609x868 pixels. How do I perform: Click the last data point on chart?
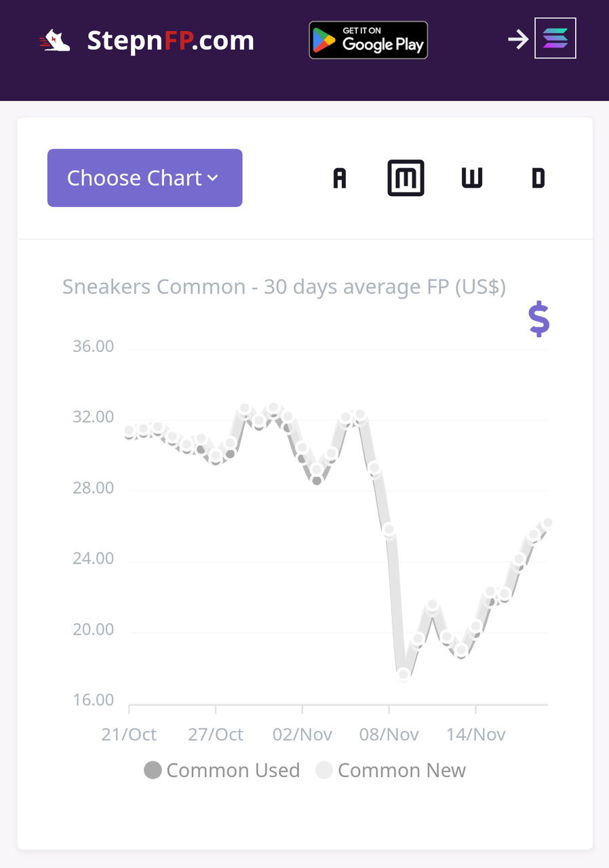pyautogui.click(x=547, y=523)
